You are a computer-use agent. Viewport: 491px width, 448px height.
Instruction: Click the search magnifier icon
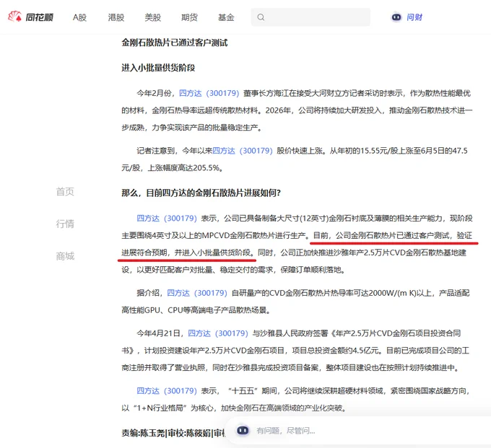click(261, 17)
